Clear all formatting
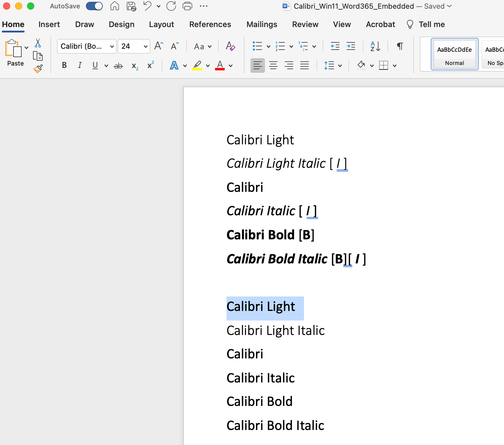Viewport: 504px width, 445px height. tap(230, 46)
